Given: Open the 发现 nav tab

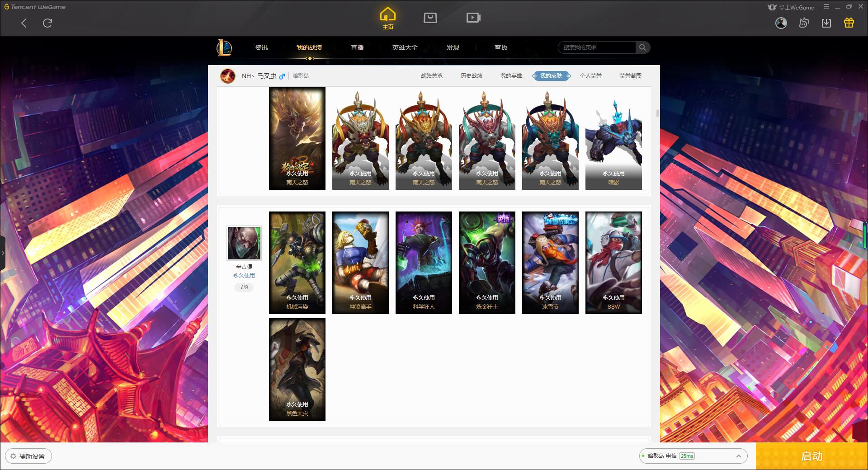Looking at the screenshot, I should click(453, 47).
